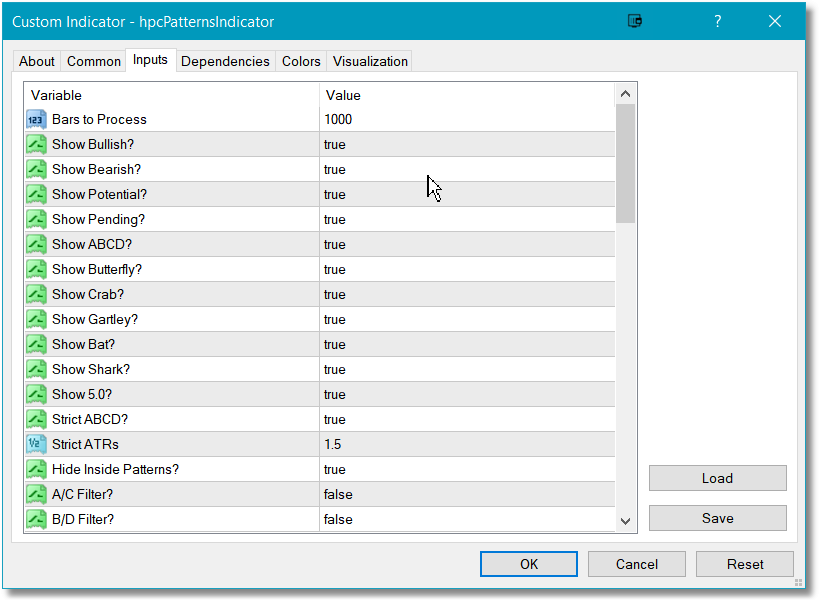820x603 pixels.
Task: Click the integer icon beside Bars to Process
Action: pos(36,119)
